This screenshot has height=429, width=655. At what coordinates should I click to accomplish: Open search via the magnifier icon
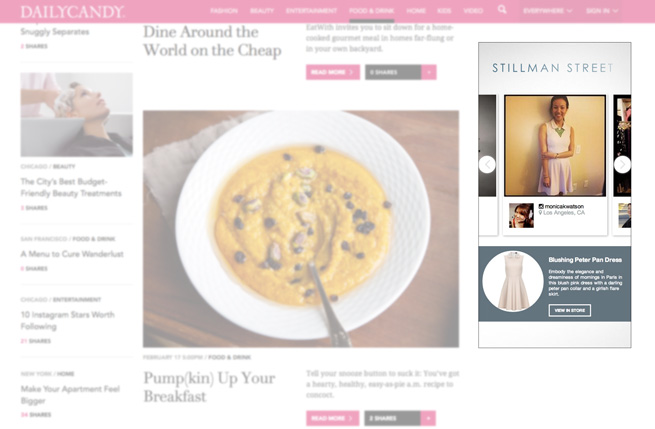(502, 10)
